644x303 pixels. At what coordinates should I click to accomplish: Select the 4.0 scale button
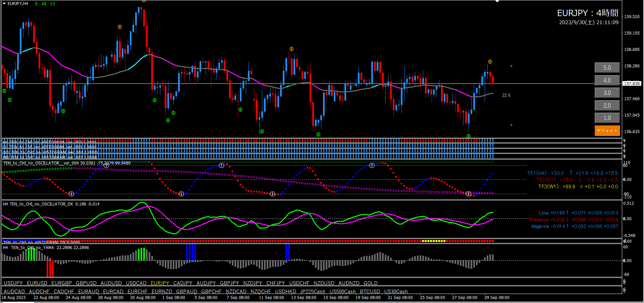click(607, 80)
